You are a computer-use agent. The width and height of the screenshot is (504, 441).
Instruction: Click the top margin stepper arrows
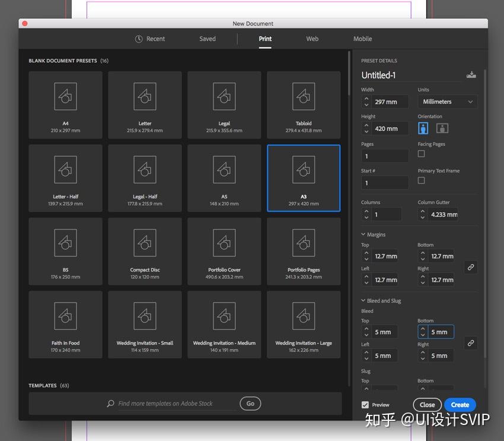tap(366, 256)
